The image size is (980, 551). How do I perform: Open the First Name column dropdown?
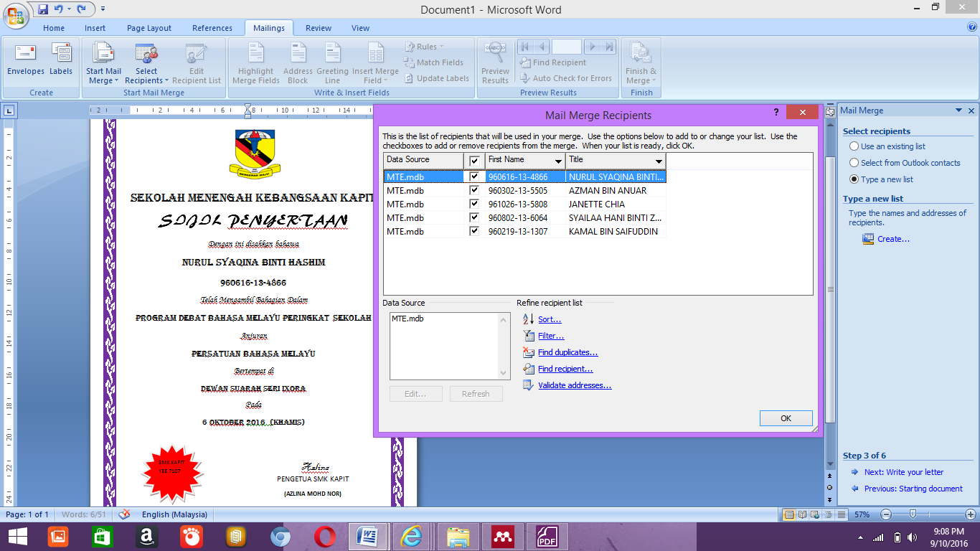point(558,161)
